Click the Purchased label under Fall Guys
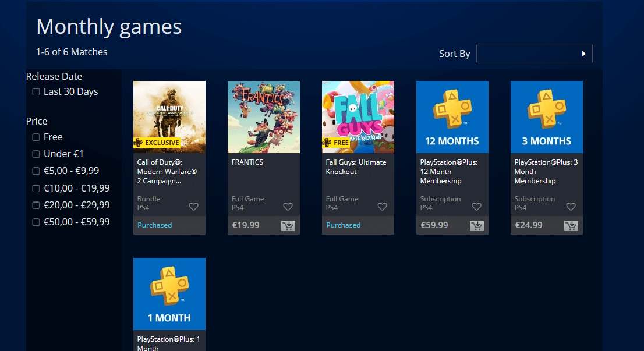 344,225
